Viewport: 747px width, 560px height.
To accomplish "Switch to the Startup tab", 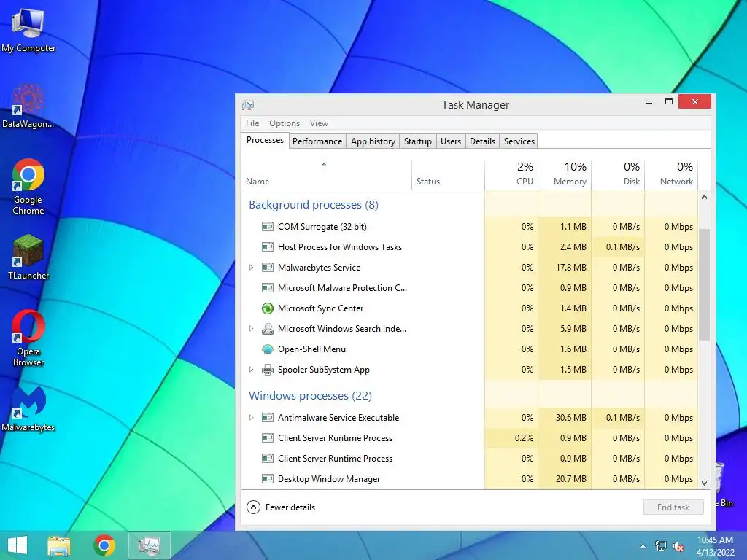I will 418,141.
